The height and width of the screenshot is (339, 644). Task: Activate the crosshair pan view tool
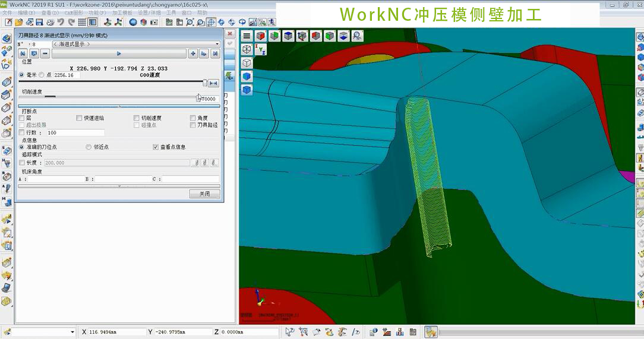coord(211,22)
